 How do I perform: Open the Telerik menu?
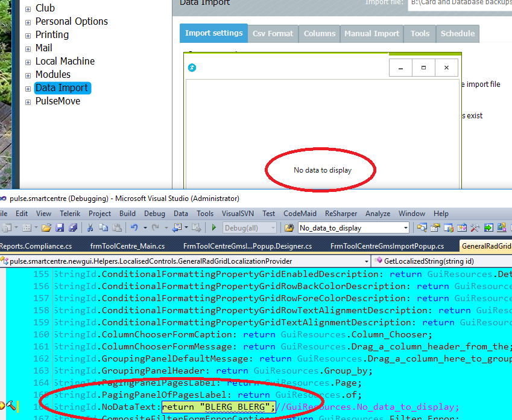[70, 214]
